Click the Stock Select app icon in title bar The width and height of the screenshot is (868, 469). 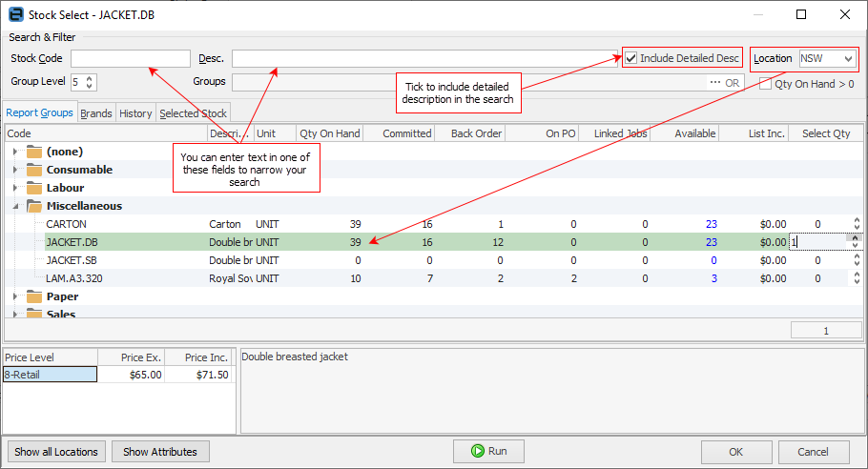pos(15,14)
